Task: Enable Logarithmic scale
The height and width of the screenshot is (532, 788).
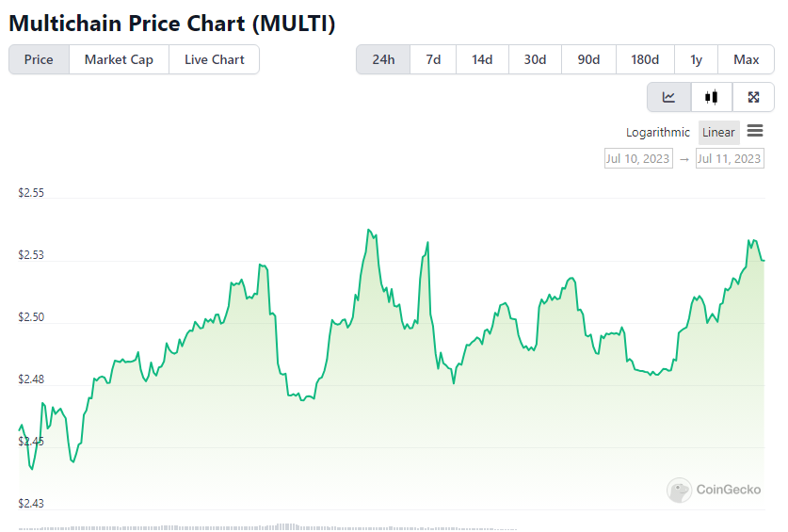Action: (658, 132)
